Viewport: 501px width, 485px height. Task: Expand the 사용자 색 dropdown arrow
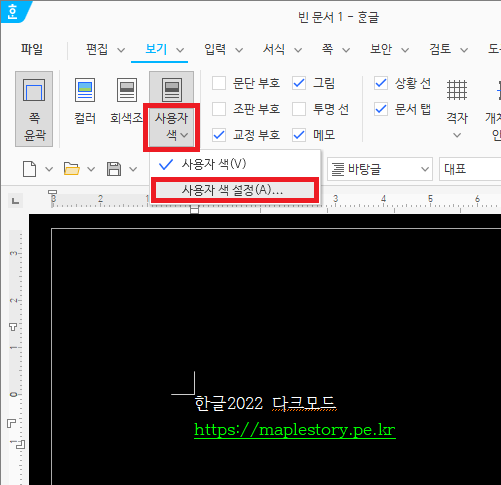point(184,135)
